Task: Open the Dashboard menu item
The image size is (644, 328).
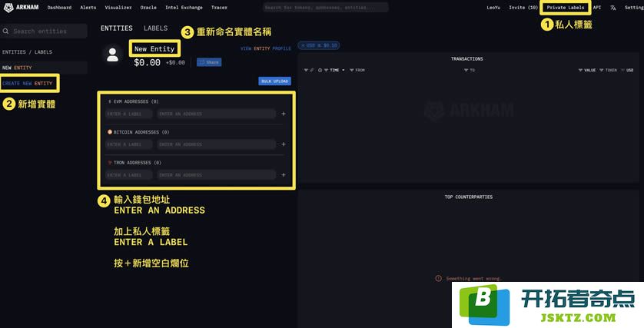Action: [x=59, y=8]
